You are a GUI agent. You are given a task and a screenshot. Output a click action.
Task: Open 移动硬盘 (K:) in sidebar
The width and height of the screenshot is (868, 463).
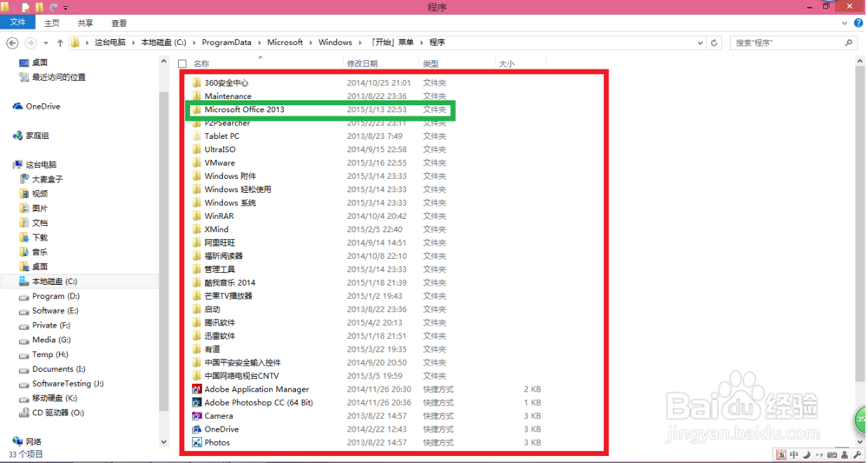[48, 398]
